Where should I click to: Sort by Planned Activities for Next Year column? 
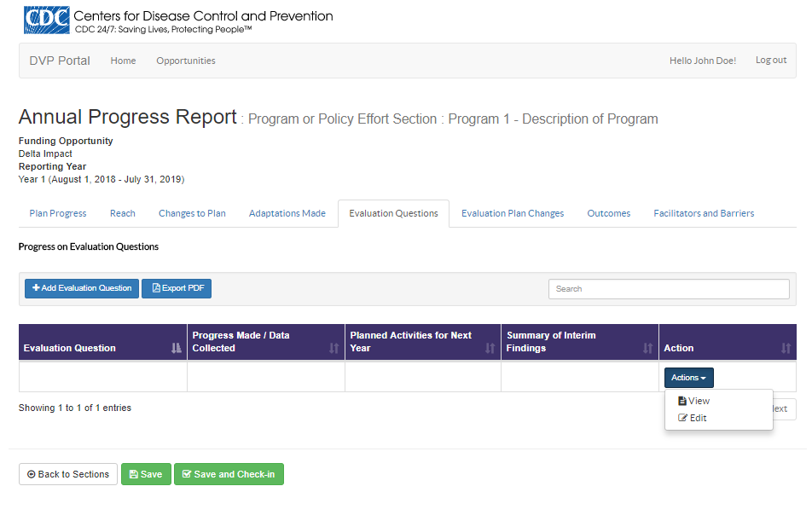(490, 348)
